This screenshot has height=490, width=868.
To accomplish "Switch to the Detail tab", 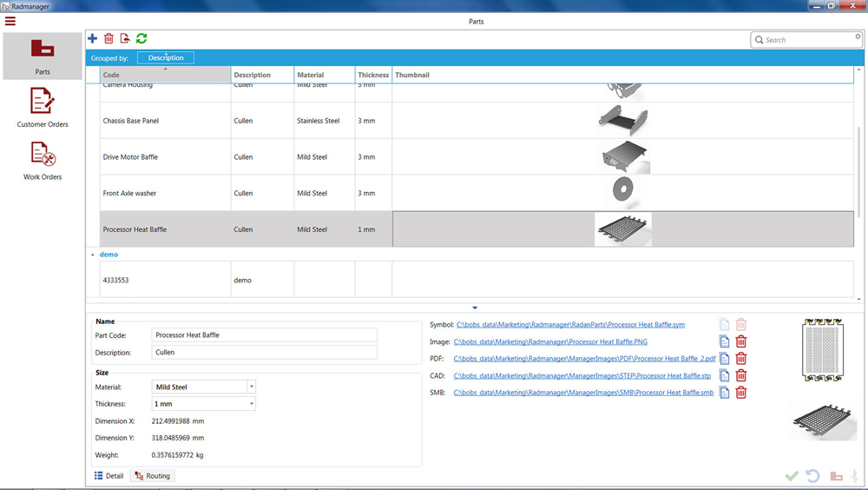I will pos(109,476).
